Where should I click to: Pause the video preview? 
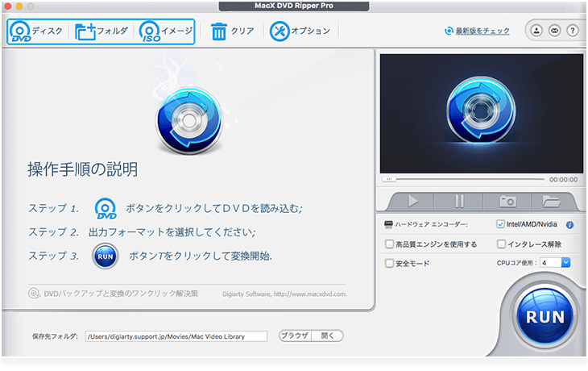pos(459,201)
